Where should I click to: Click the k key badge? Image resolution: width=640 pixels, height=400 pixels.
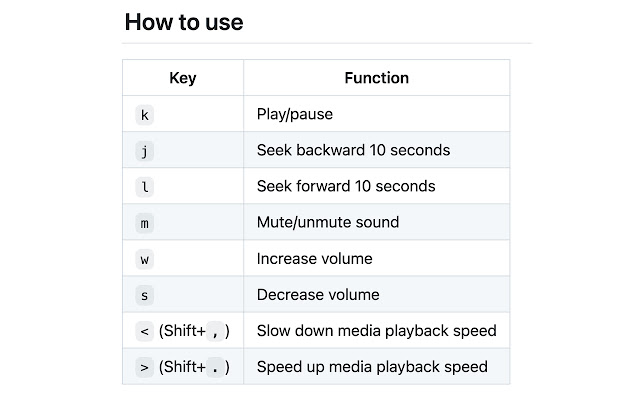(145, 115)
